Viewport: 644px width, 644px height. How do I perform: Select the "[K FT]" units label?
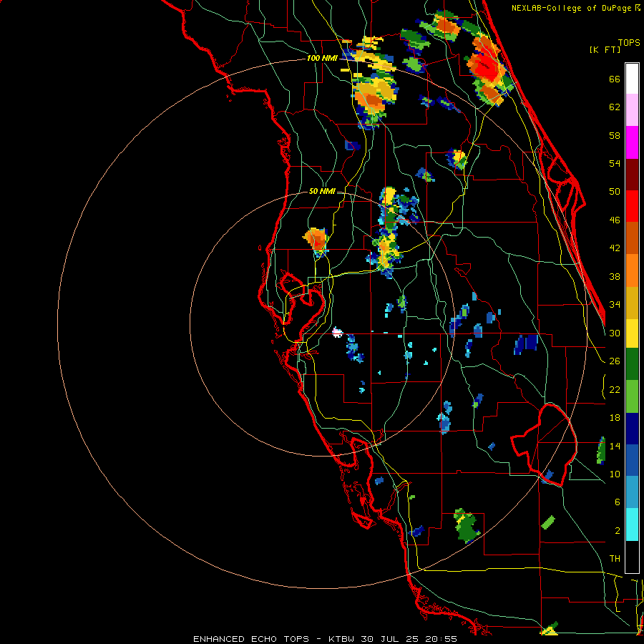click(x=605, y=50)
